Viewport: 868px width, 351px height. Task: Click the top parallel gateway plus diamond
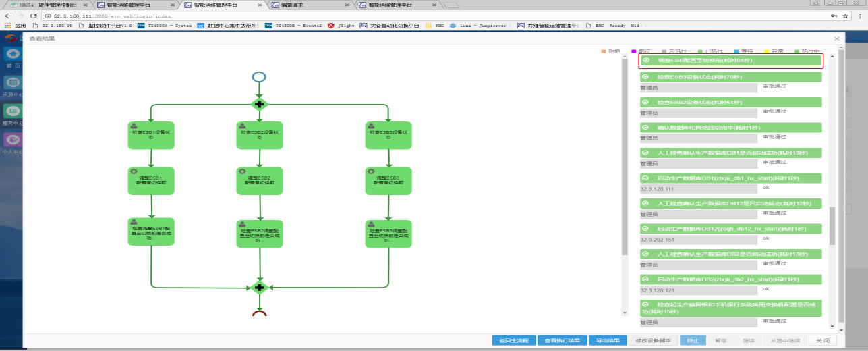(259, 105)
